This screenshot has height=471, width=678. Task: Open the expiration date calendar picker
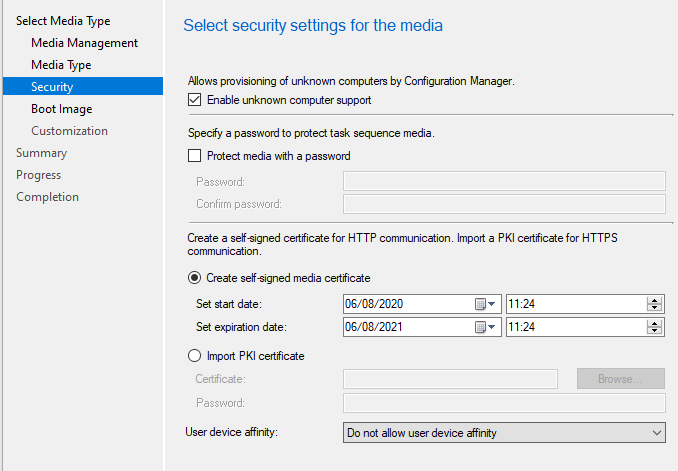(x=484, y=327)
